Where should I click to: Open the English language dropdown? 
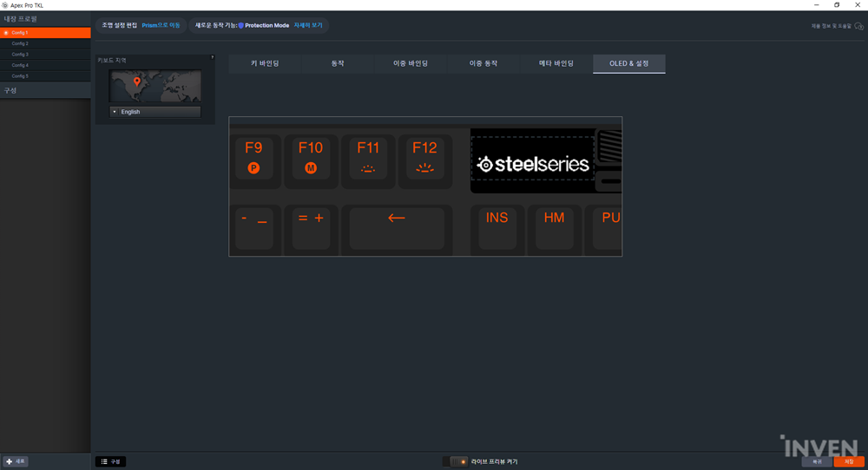(x=155, y=112)
